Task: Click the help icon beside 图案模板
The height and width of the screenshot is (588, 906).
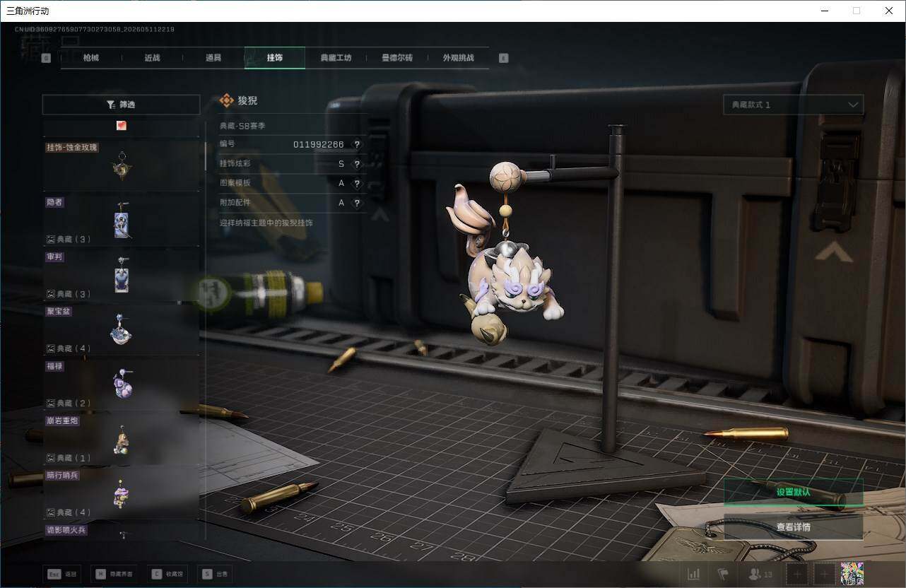Action: [x=357, y=184]
